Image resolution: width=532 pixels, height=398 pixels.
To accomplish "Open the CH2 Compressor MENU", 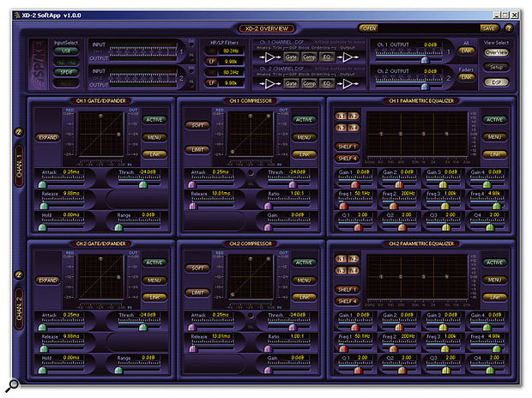I will 304,280.
